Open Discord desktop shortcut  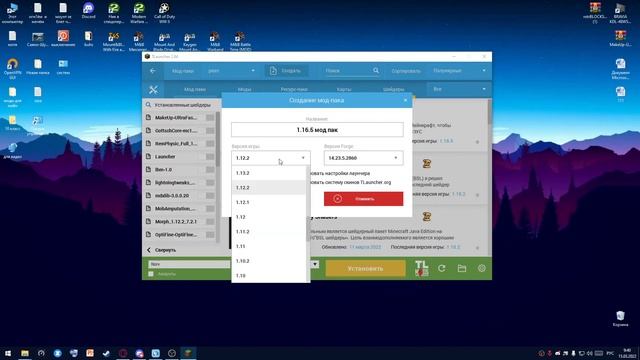click(x=88, y=11)
